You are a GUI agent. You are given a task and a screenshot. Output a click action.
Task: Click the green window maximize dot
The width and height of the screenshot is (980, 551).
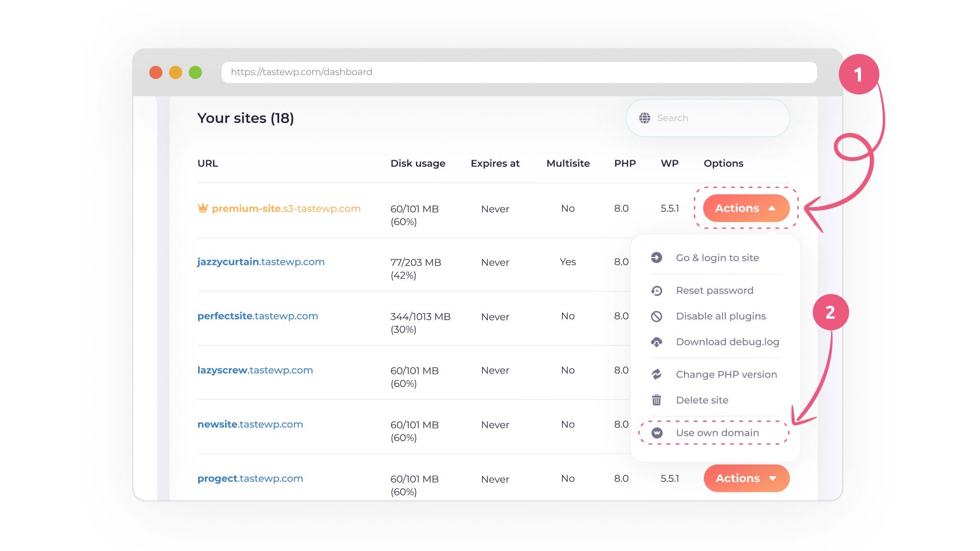[195, 72]
